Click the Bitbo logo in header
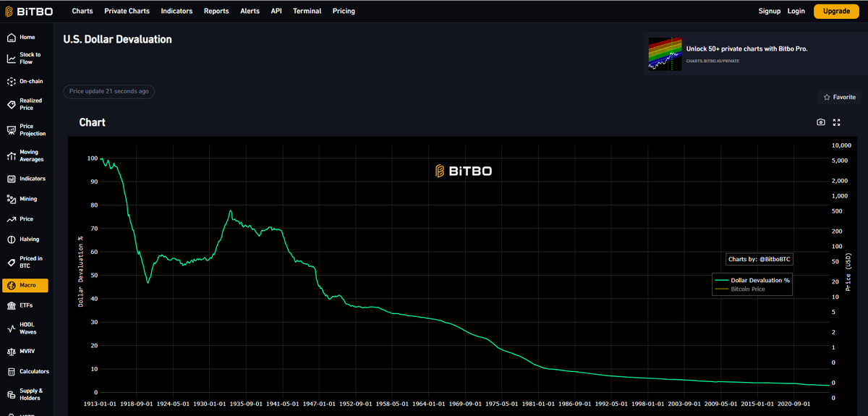Screen dimensions: 868x416 [30, 11]
